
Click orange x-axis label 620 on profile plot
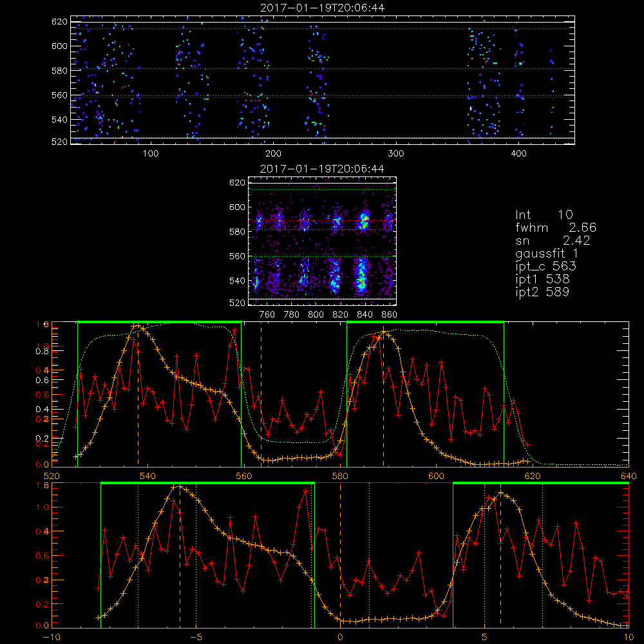click(533, 477)
